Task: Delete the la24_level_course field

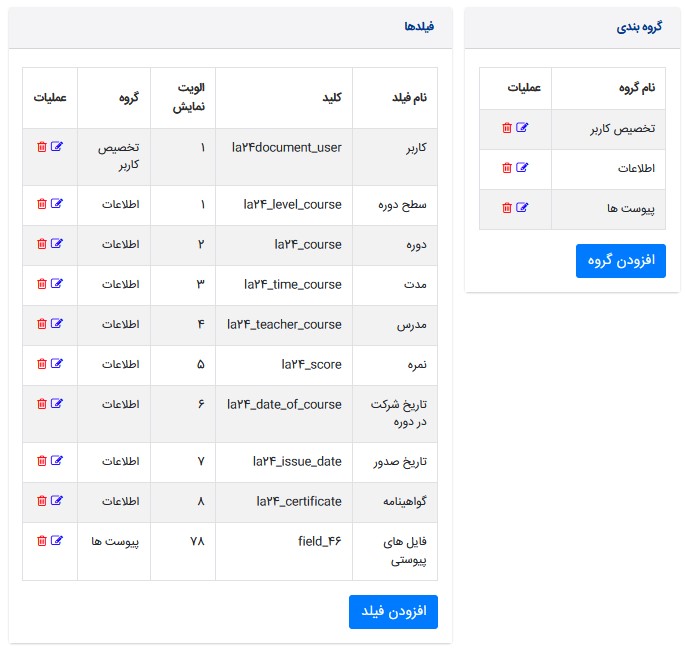Action: tap(41, 204)
